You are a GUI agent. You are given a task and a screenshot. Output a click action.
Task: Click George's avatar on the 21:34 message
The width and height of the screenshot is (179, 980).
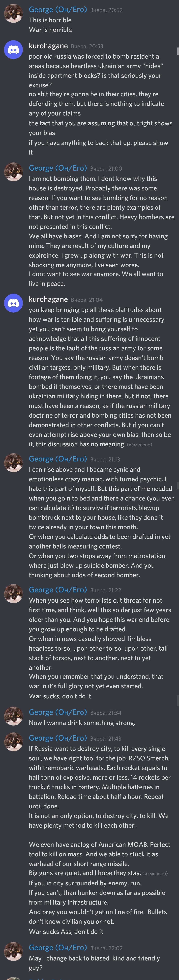(x=13, y=716)
